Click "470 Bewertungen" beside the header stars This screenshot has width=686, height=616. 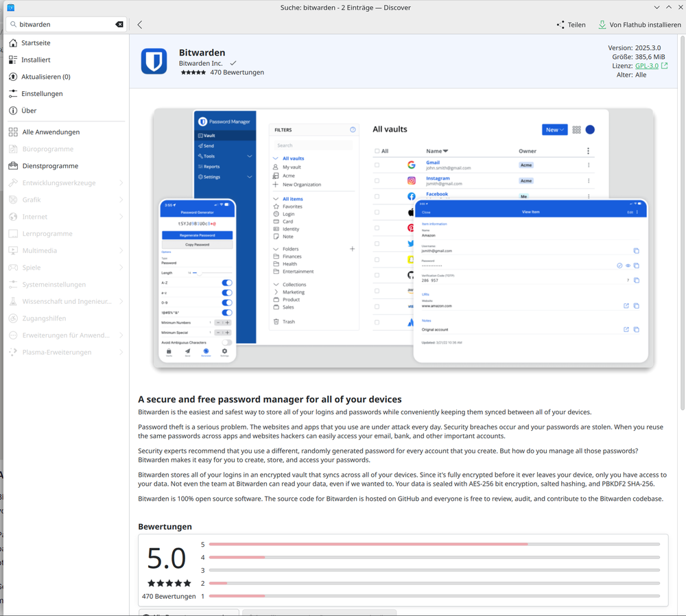pos(237,72)
